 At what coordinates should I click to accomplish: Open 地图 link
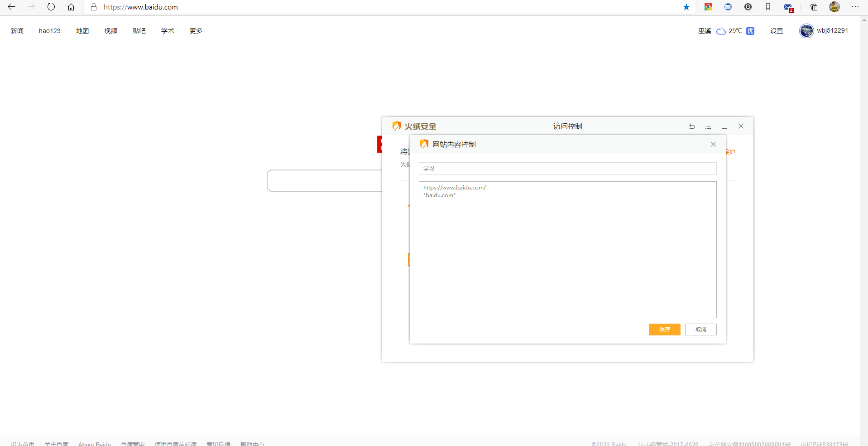[x=82, y=31]
